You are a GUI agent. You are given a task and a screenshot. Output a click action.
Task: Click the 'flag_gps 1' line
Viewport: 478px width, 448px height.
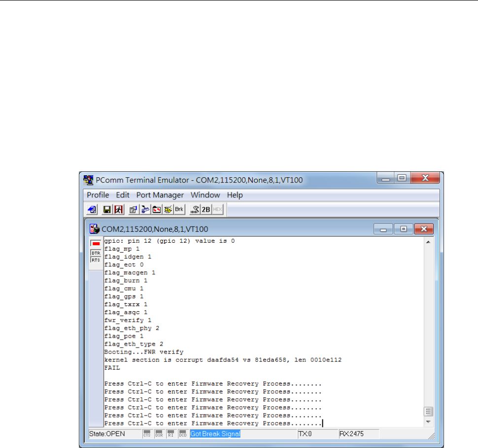coord(124,297)
